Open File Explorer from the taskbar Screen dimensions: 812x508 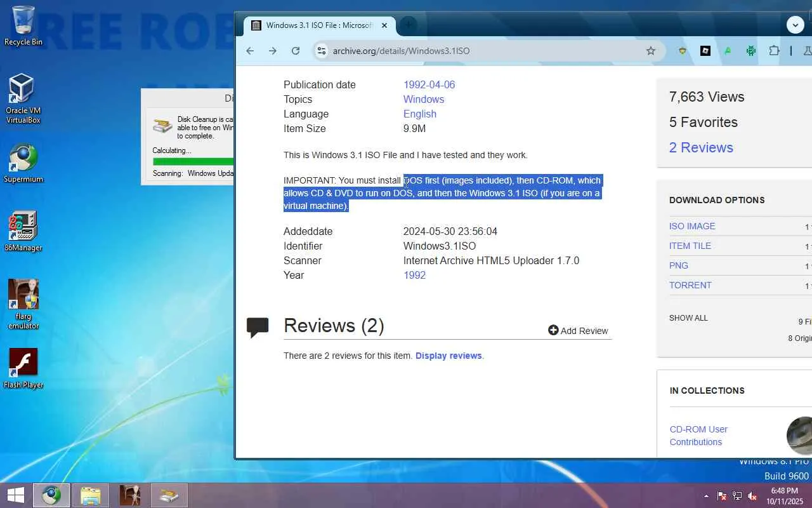pyautogui.click(x=91, y=495)
